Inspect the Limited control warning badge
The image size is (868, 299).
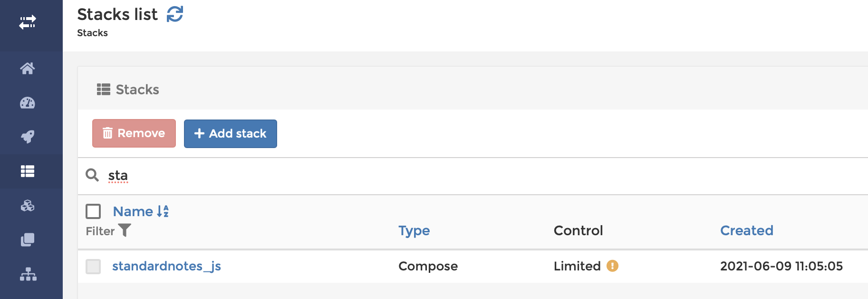(x=613, y=266)
